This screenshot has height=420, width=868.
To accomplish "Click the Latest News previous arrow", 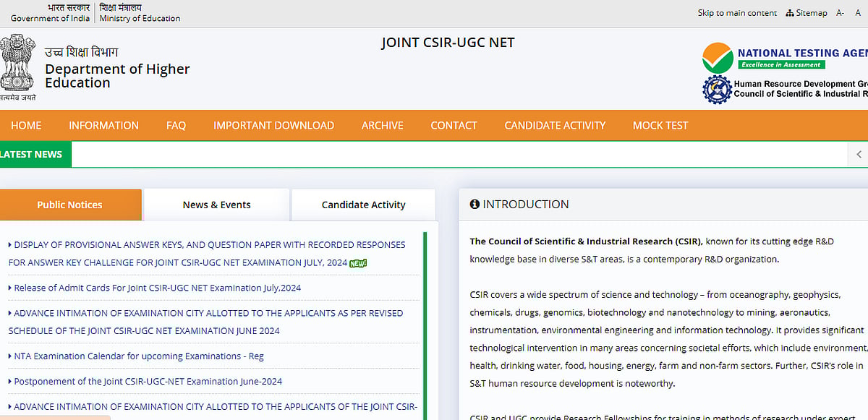I will point(858,154).
